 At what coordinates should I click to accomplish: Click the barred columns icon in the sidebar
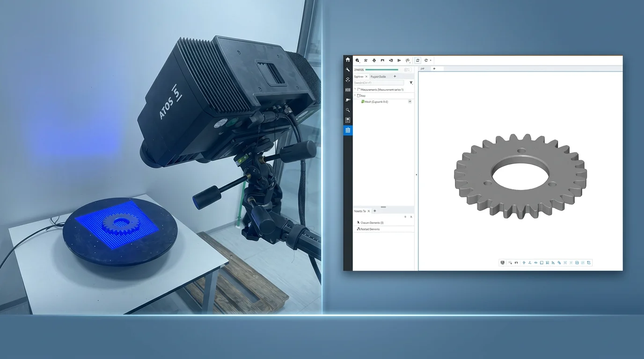coord(348,90)
